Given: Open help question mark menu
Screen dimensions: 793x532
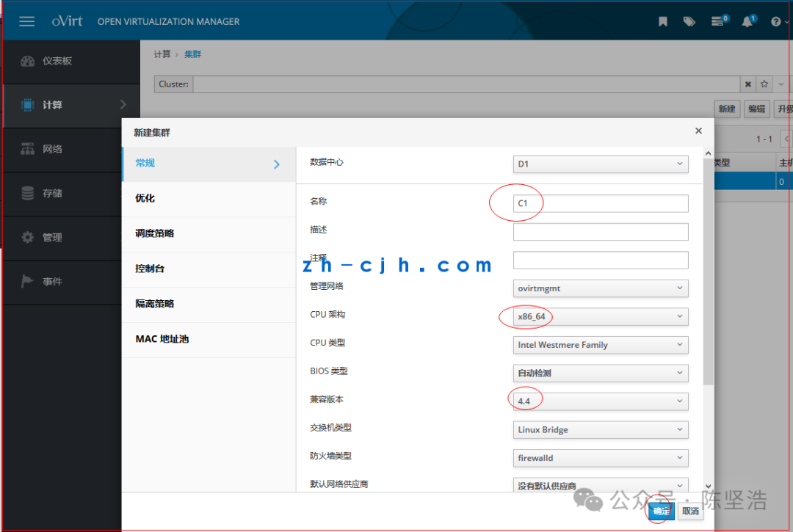Looking at the screenshot, I should click(778, 22).
